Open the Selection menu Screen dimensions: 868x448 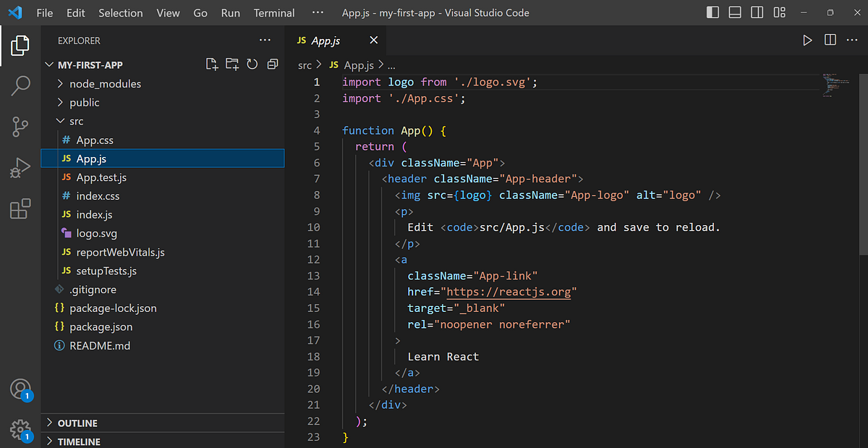pyautogui.click(x=121, y=12)
